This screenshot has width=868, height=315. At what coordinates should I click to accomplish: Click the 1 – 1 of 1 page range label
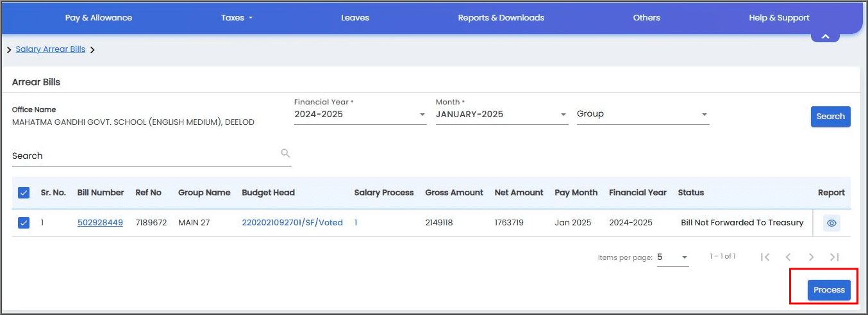click(722, 256)
